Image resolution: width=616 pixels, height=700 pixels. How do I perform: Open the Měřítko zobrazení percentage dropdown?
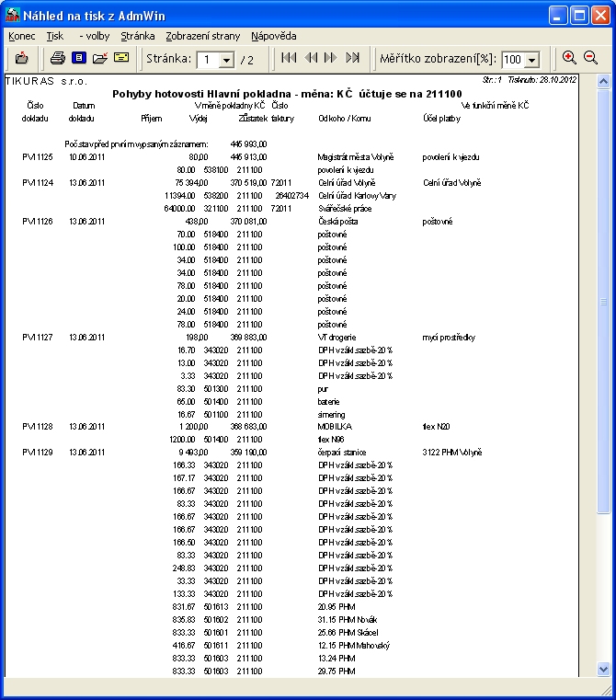coord(532,60)
